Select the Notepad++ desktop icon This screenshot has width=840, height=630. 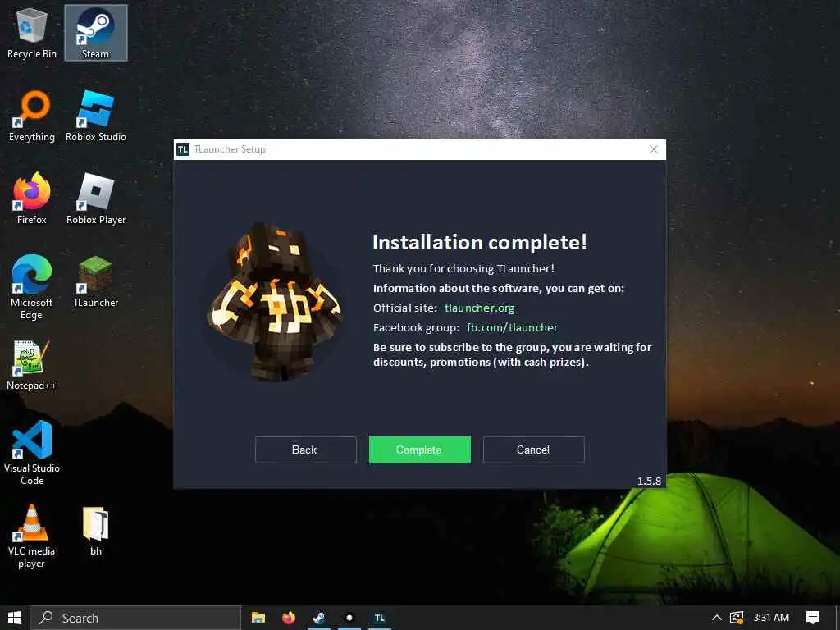[x=32, y=365]
